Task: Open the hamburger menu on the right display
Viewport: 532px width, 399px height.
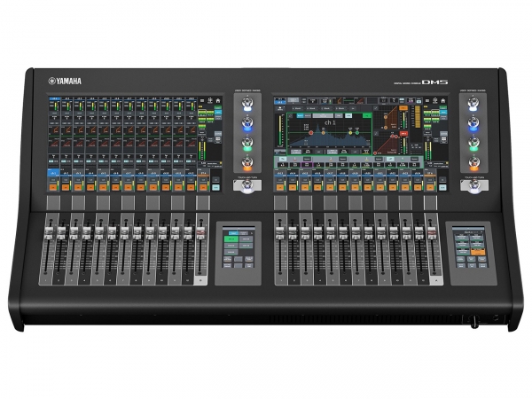Action: 427,100
